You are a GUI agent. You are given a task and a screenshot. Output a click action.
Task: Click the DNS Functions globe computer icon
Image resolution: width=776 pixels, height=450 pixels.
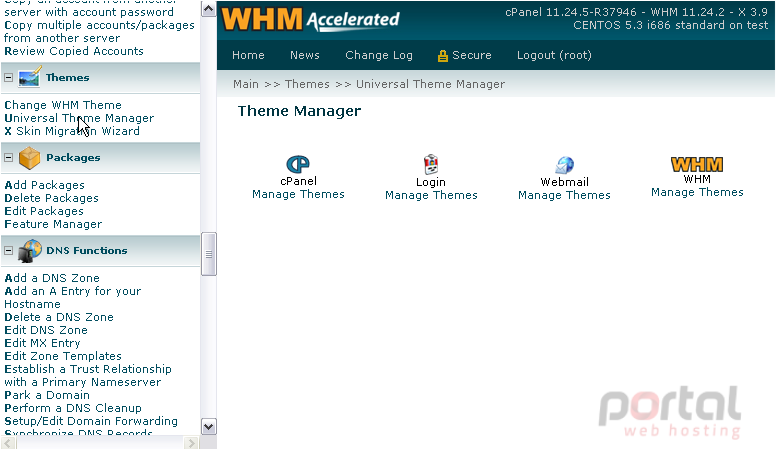click(29, 251)
